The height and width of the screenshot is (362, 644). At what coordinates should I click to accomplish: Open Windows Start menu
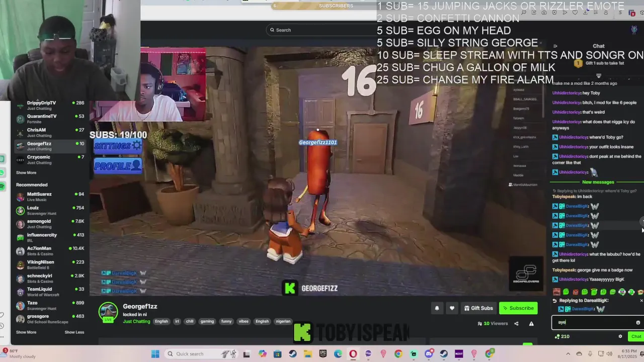[x=155, y=354]
